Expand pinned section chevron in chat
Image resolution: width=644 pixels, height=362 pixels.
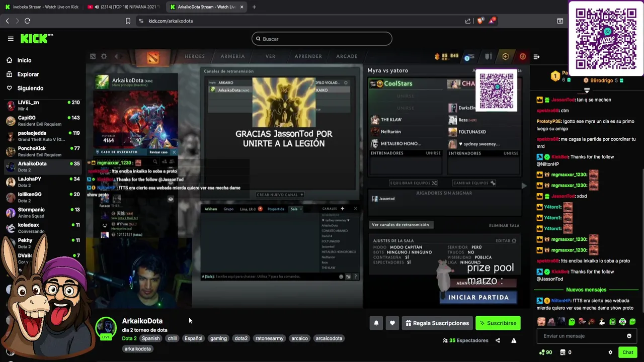pyautogui.click(x=587, y=90)
